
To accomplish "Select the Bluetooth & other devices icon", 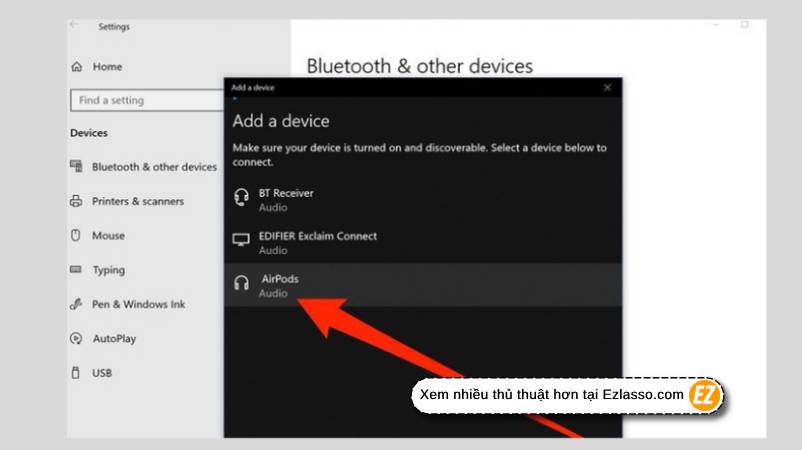I will click(76, 166).
